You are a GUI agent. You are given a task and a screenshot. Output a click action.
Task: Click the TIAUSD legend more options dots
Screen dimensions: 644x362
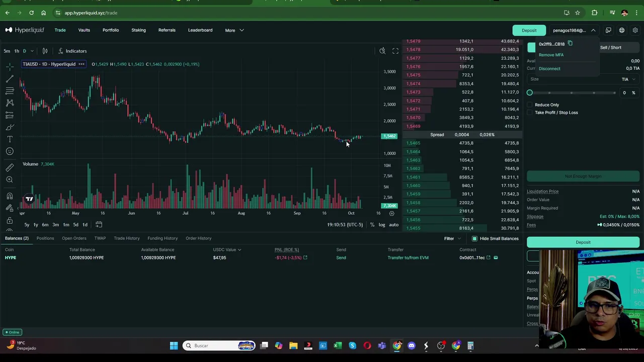tap(82, 64)
